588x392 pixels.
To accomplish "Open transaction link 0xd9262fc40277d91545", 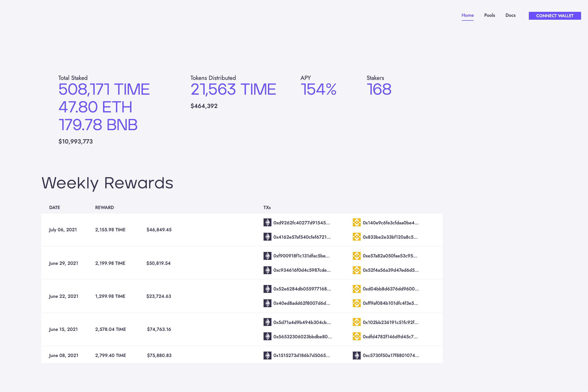I will click(301, 223).
